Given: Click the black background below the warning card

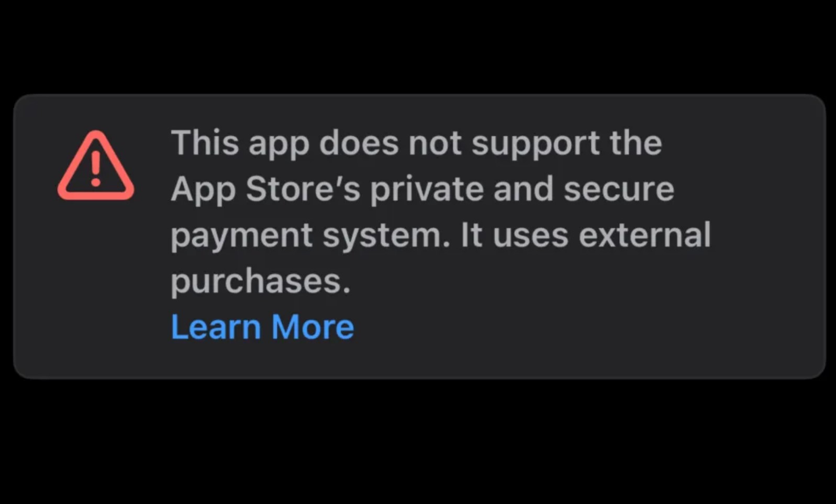Looking at the screenshot, I should pos(419,445).
